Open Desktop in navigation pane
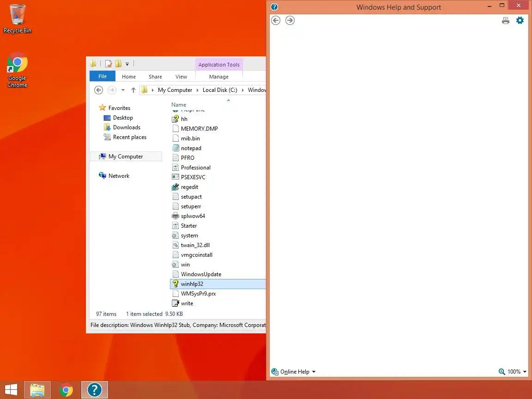This screenshot has height=399, width=532. coord(123,118)
